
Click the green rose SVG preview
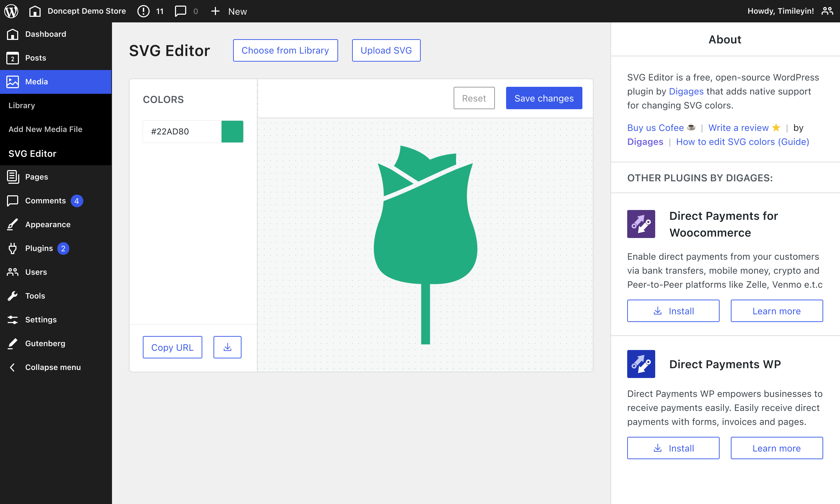[x=426, y=245]
